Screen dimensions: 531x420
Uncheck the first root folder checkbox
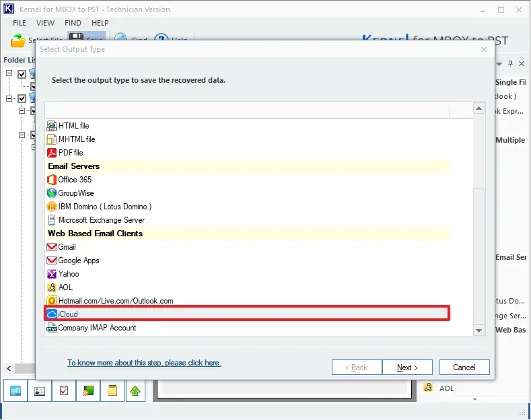point(22,74)
